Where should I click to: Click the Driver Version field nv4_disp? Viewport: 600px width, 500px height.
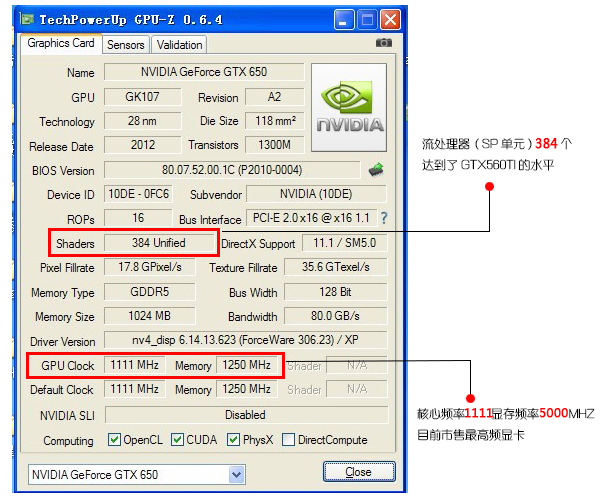(245, 340)
